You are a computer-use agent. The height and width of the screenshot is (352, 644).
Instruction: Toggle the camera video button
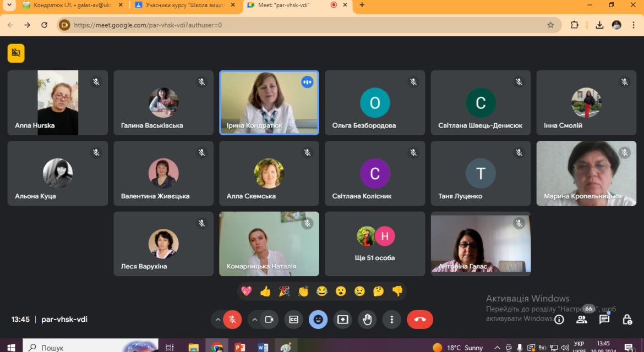269,320
